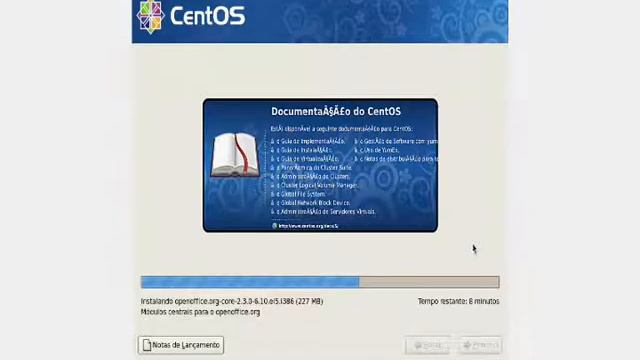Click the package description line mentioning openoffice.org
The height and width of the screenshot is (360, 640).
[200, 312]
